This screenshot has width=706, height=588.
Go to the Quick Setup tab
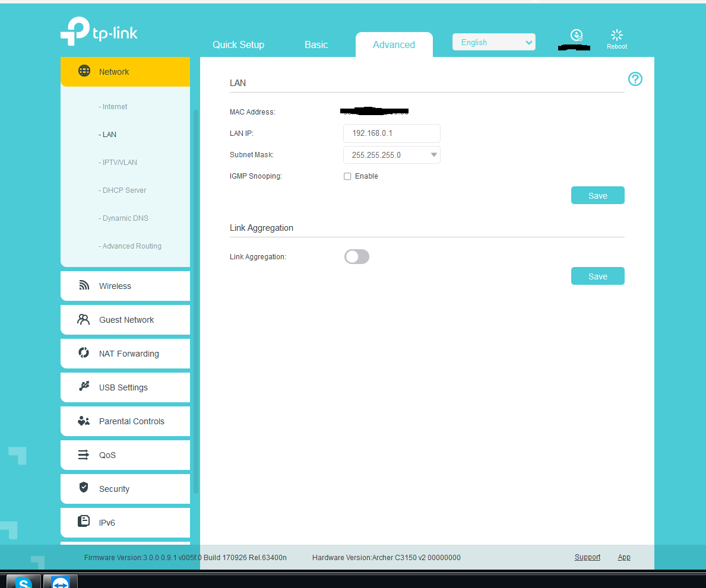(238, 45)
